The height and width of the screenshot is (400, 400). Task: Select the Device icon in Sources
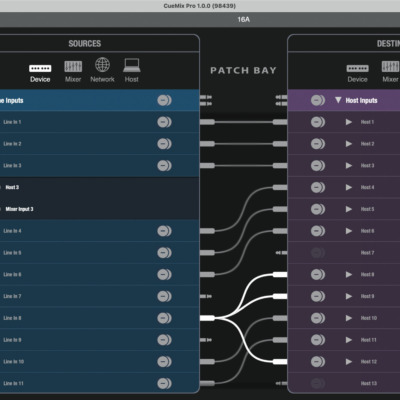[40, 68]
